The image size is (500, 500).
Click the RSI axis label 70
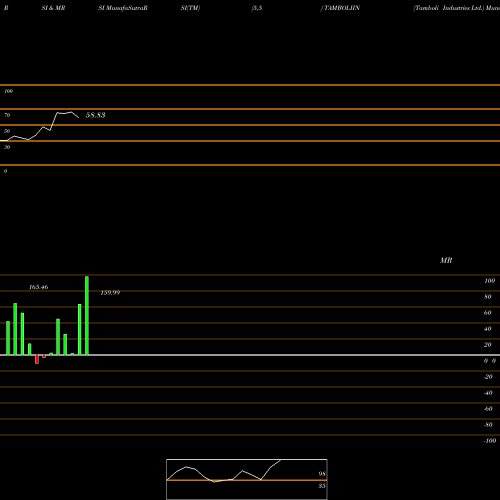click(7, 115)
